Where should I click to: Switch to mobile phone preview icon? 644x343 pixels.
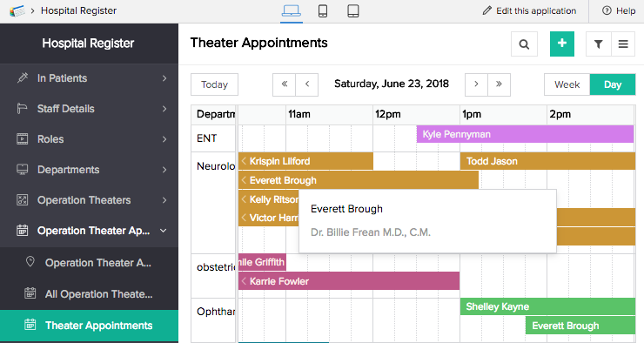323,11
